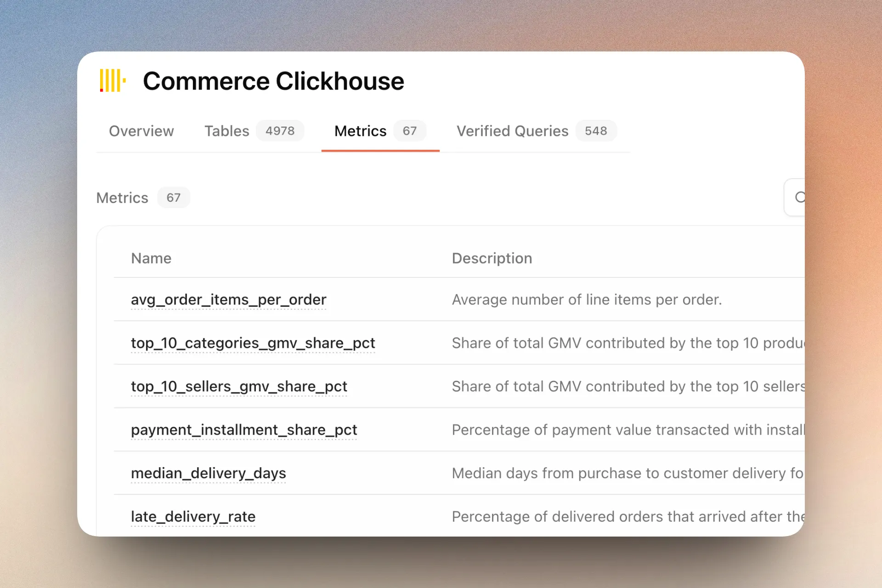Click the 67 count badge beside Metrics heading
The image size is (882, 588).
tap(173, 198)
